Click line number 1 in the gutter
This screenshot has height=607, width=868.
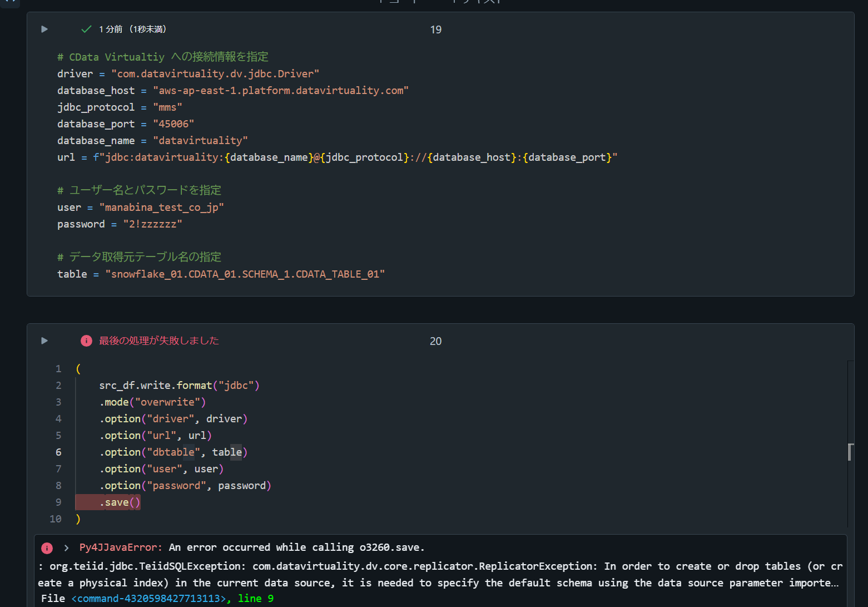click(58, 368)
